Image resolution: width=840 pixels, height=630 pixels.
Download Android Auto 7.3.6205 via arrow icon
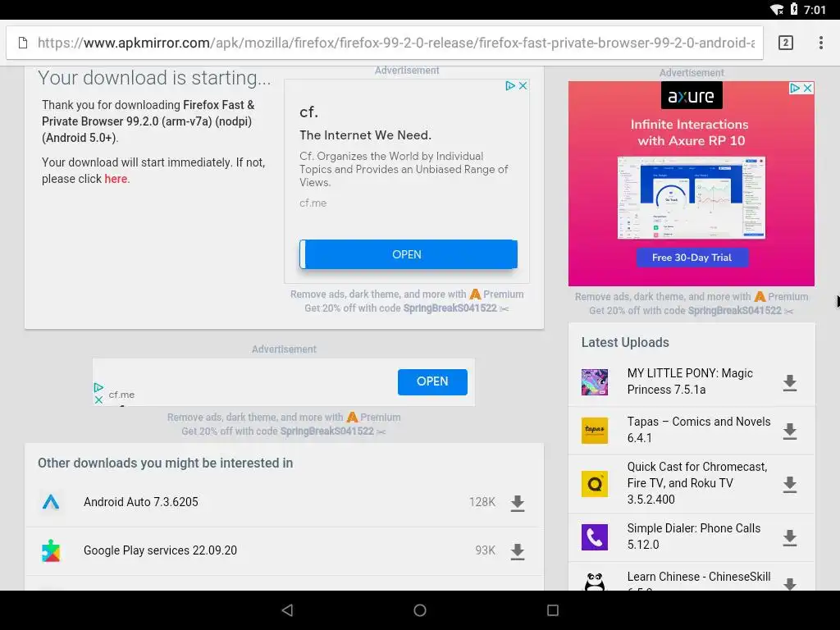click(x=517, y=503)
